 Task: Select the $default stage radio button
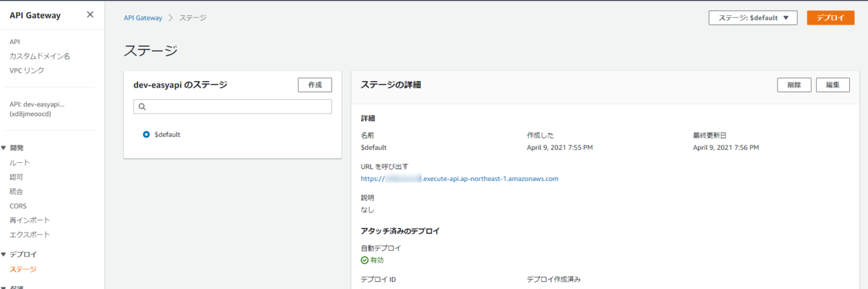[147, 134]
